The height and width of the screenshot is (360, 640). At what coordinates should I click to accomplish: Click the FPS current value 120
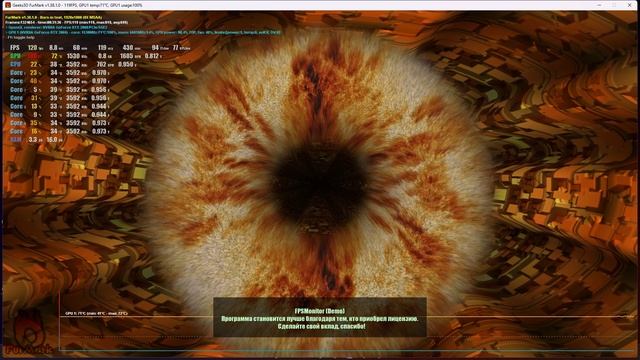pyautogui.click(x=32, y=48)
